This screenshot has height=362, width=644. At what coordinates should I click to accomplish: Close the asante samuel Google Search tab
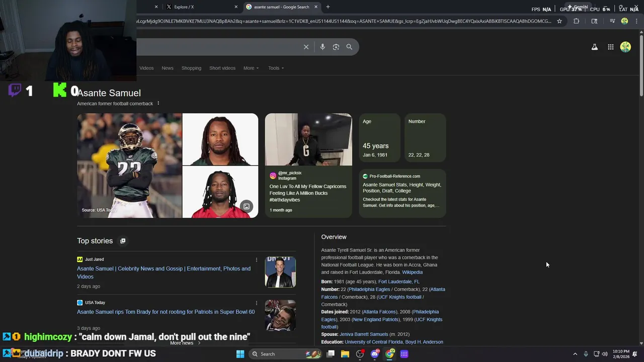[316, 7]
